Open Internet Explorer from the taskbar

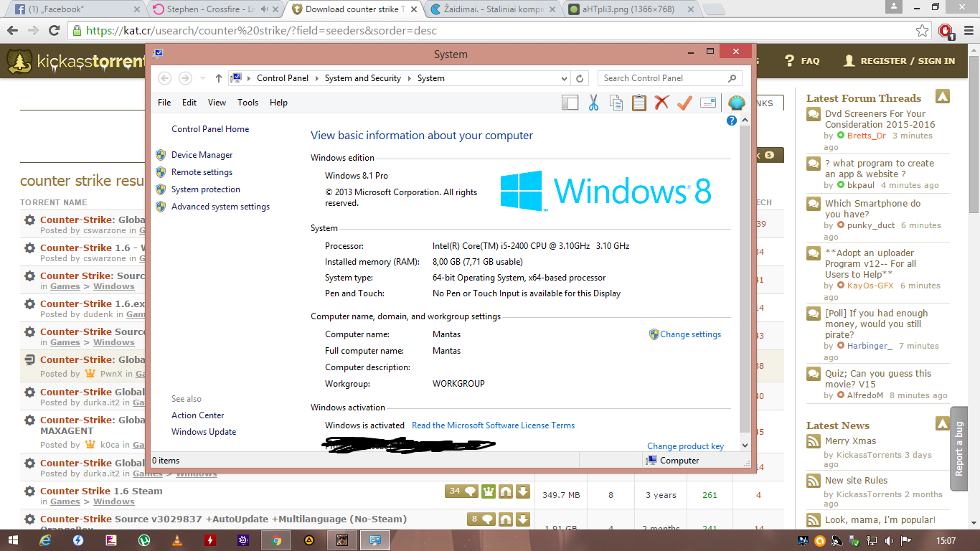47,540
